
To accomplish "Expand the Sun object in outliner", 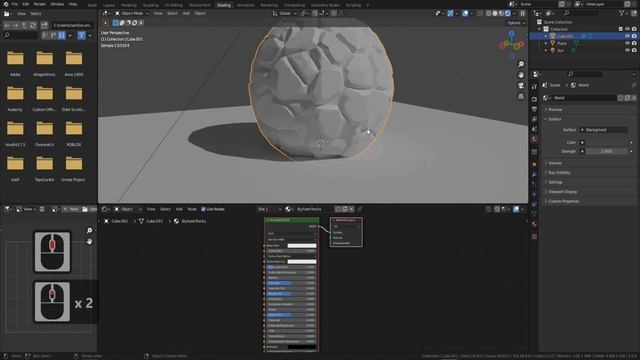I will click(546, 51).
